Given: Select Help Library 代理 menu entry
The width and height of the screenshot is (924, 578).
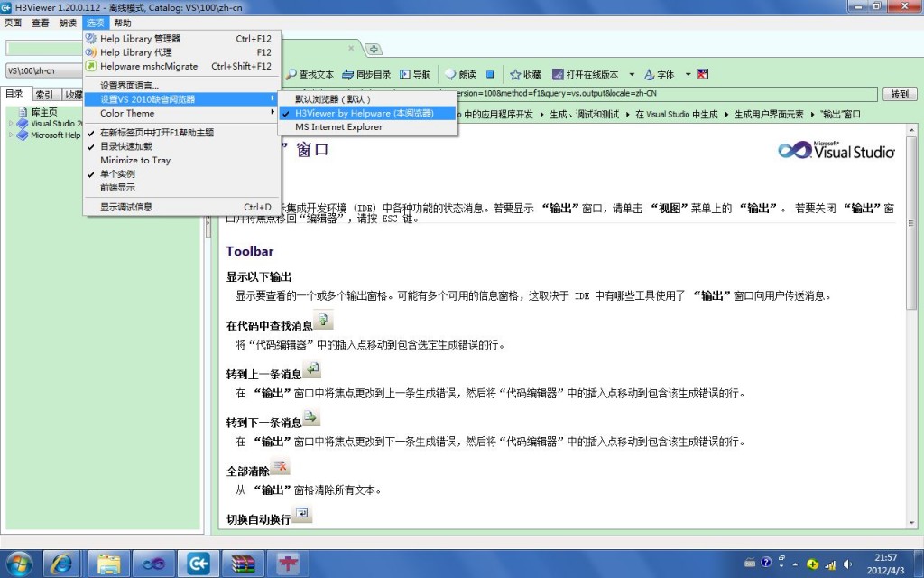Looking at the screenshot, I should [182, 52].
